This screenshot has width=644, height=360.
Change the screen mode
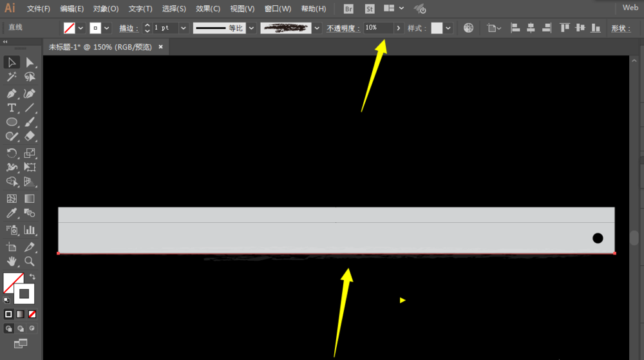(21, 344)
